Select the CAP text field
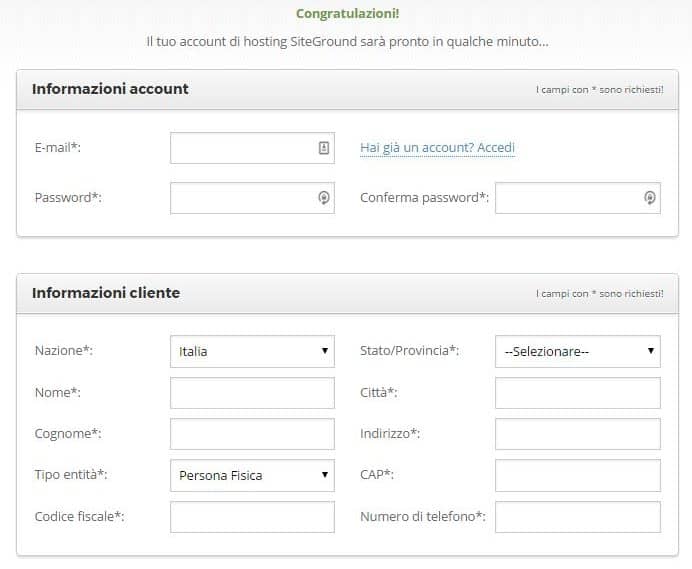This screenshot has width=692, height=569. [578, 475]
